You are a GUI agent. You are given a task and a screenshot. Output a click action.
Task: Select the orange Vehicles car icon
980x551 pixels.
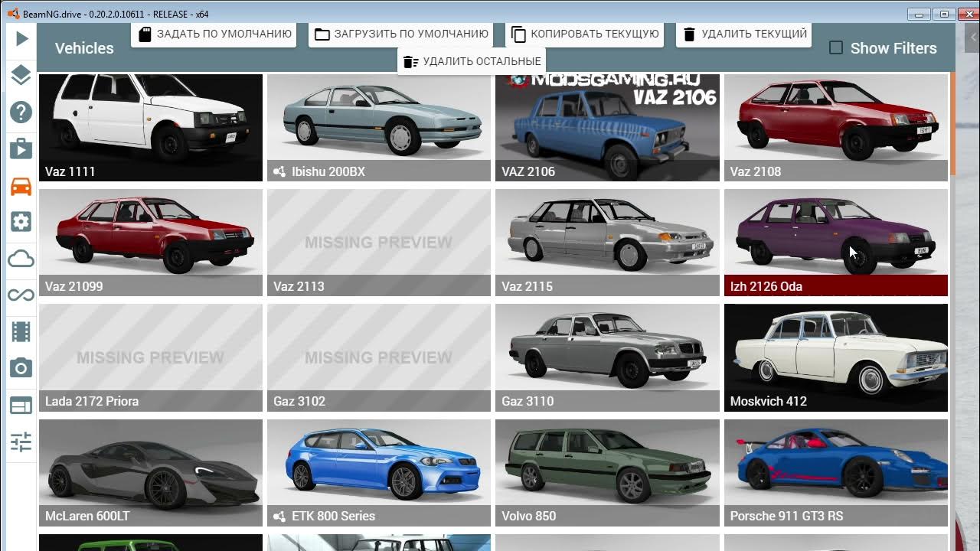pyautogui.click(x=21, y=185)
